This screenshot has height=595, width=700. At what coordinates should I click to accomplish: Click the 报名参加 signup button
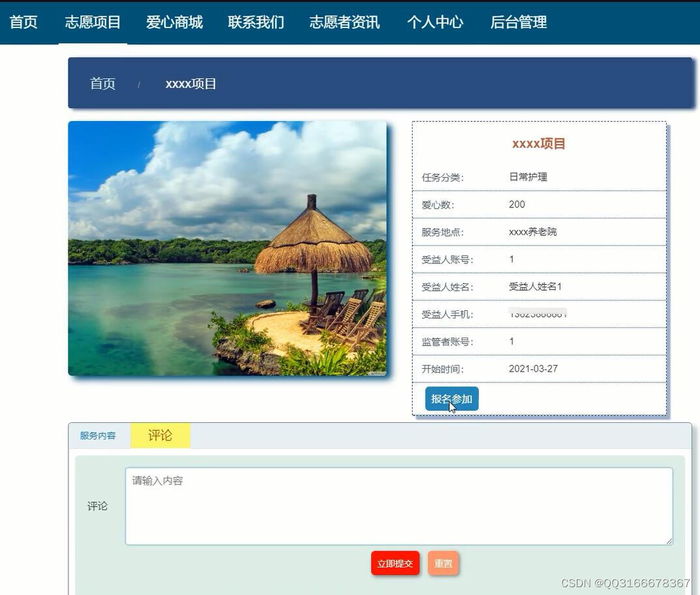click(x=452, y=398)
